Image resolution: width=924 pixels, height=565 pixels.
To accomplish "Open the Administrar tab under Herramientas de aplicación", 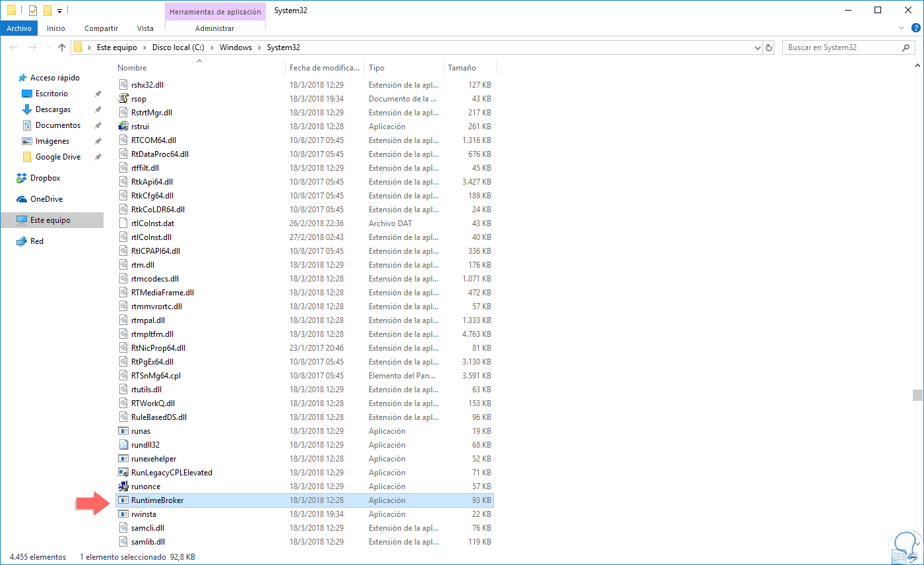I will coord(214,28).
